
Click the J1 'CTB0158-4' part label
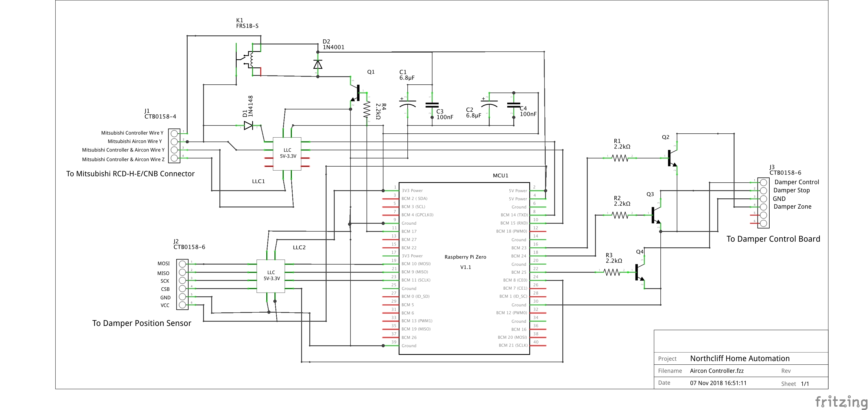(x=160, y=116)
